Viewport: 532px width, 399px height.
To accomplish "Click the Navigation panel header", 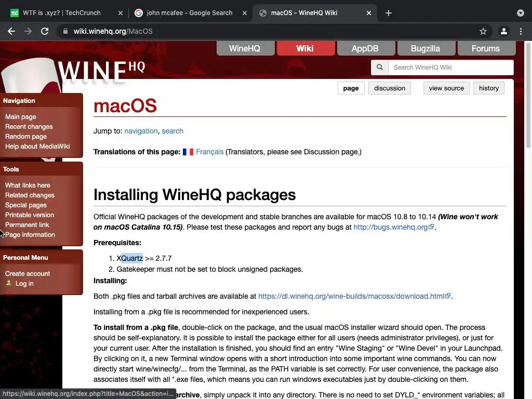I will (42, 101).
